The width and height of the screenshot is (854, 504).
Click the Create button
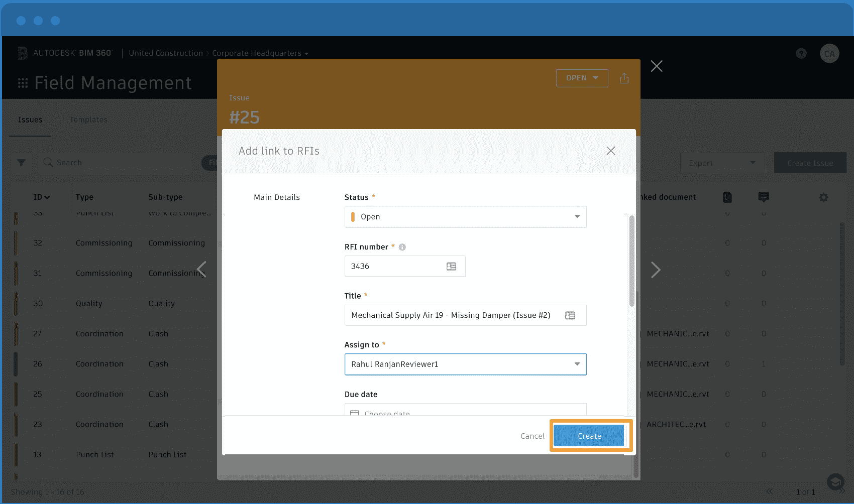pyautogui.click(x=589, y=436)
